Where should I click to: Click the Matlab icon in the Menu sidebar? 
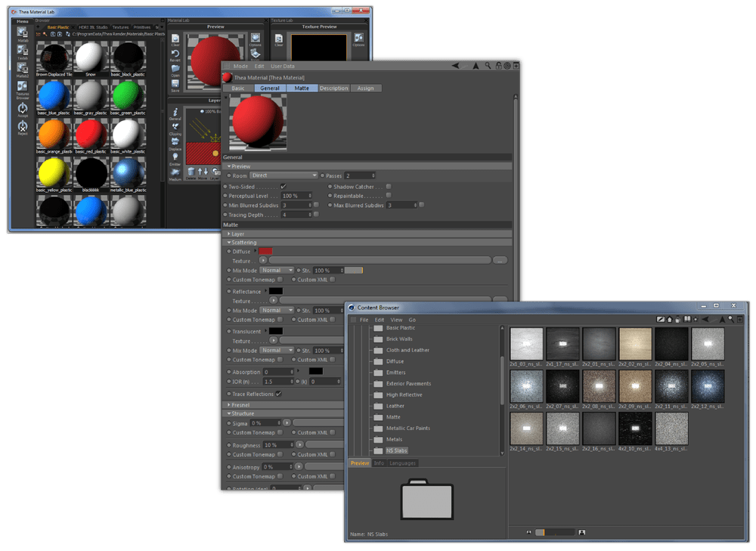23,33
